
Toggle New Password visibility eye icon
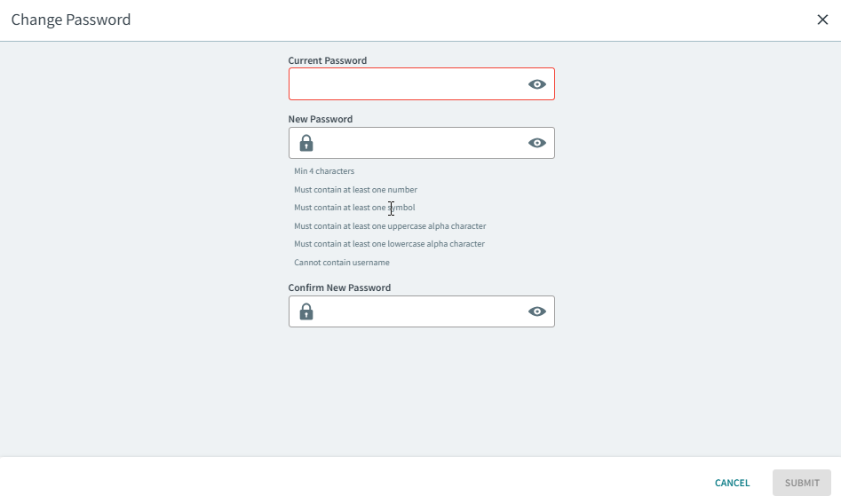tap(536, 143)
